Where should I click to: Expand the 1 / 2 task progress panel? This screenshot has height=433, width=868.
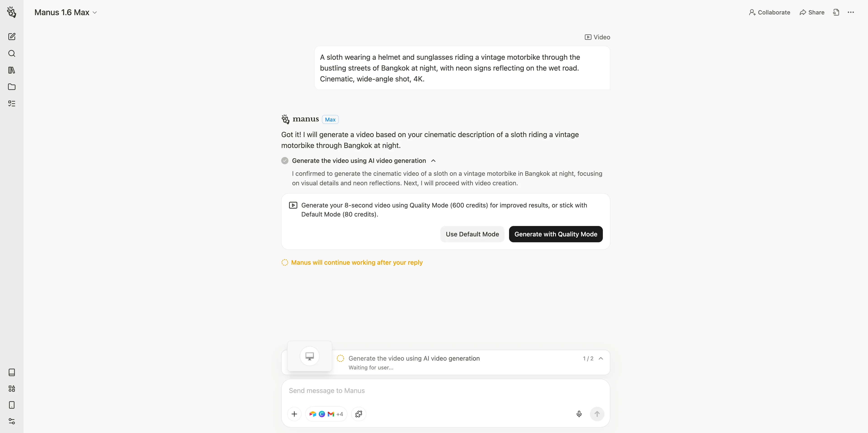[601, 359]
